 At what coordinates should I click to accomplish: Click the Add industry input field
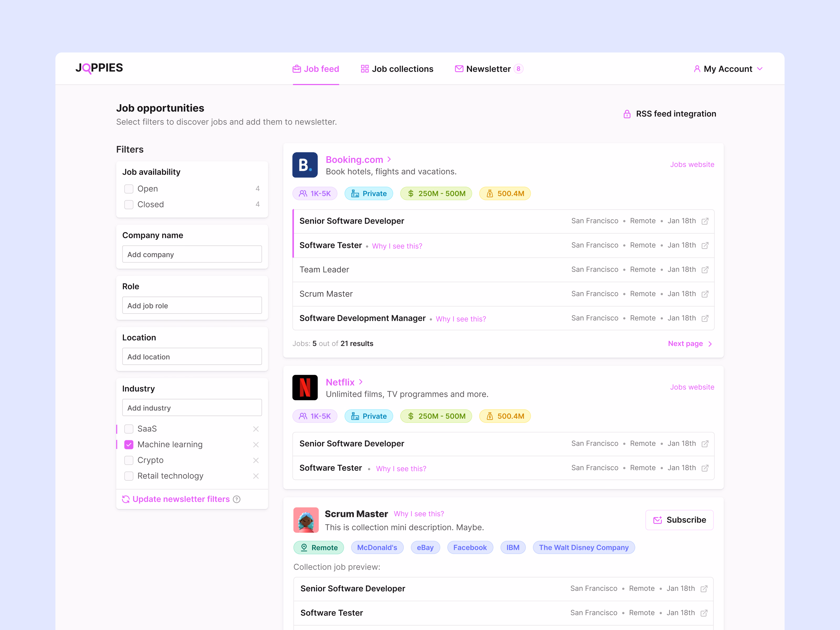point(192,407)
